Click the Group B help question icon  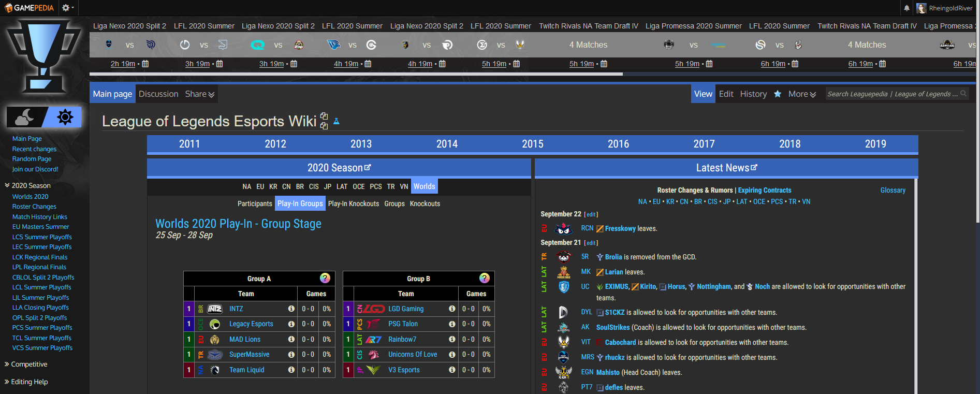point(485,278)
